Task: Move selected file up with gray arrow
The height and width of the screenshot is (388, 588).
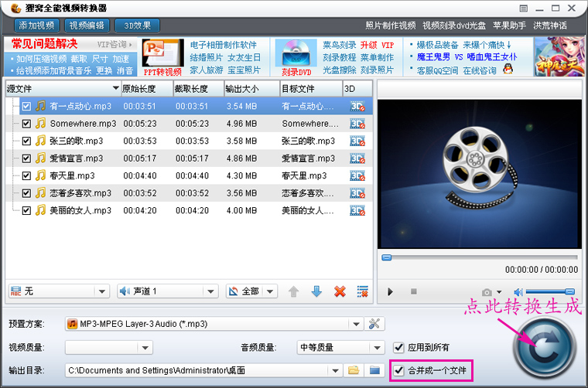Action: pos(294,291)
